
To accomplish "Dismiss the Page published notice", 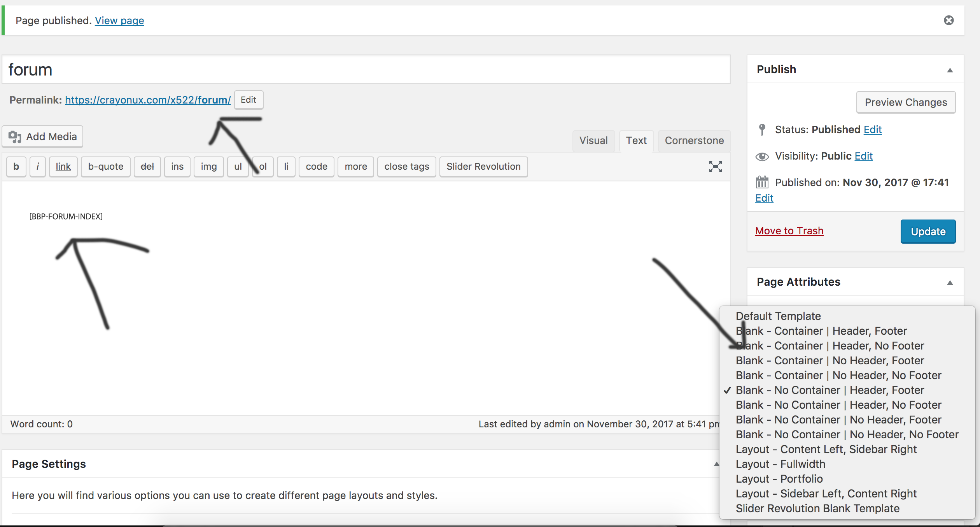I will tap(948, 20).
